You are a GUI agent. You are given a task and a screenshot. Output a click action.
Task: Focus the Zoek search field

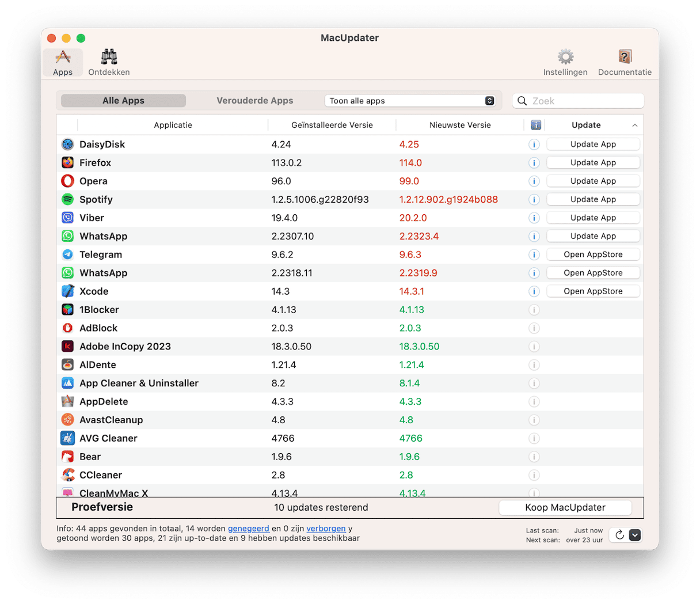coord(578,101)
